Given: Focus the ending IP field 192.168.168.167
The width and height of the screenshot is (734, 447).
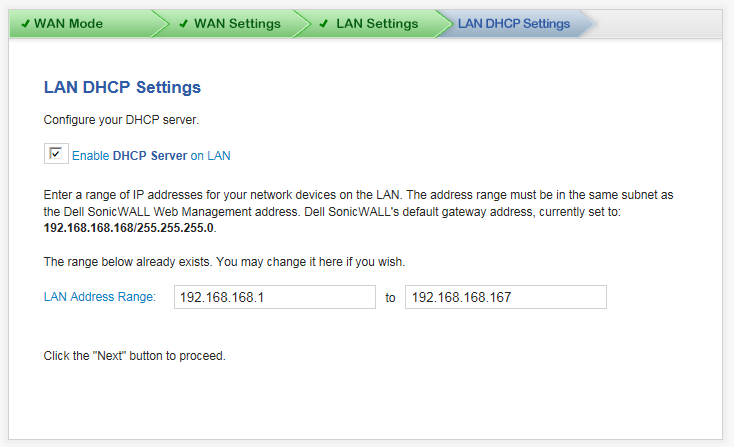Looking at the screenshot, I should point(506,297).
